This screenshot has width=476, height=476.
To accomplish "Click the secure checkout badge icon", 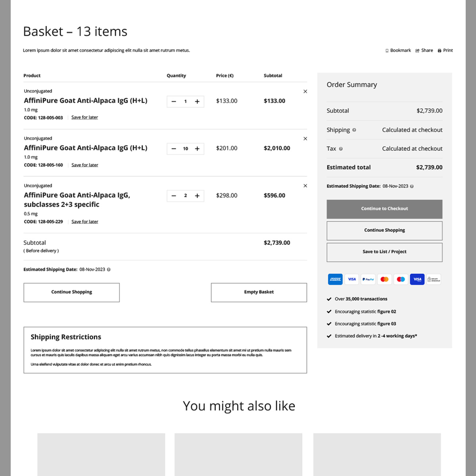I will coord(434,279).
